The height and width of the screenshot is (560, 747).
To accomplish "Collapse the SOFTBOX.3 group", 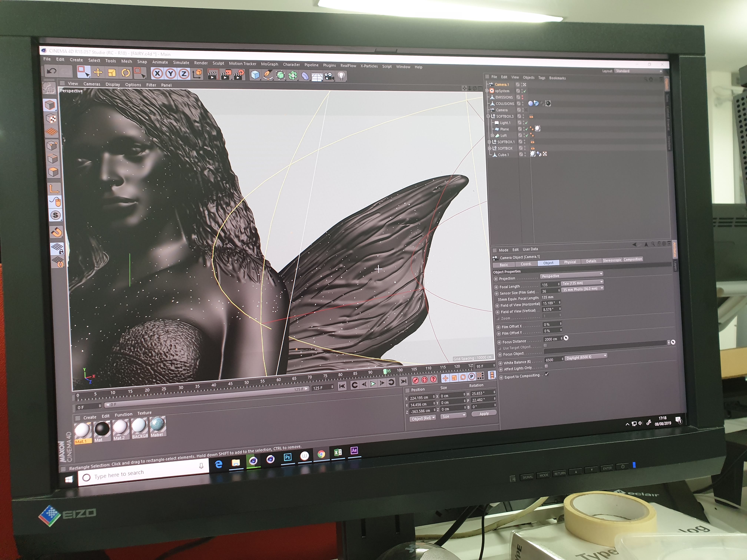I will (x=488, y=116).
